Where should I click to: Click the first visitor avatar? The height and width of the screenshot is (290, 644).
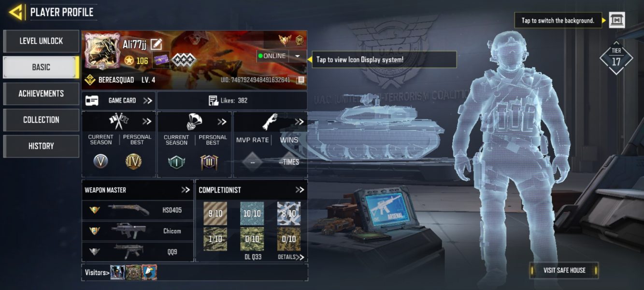[117, 273]
